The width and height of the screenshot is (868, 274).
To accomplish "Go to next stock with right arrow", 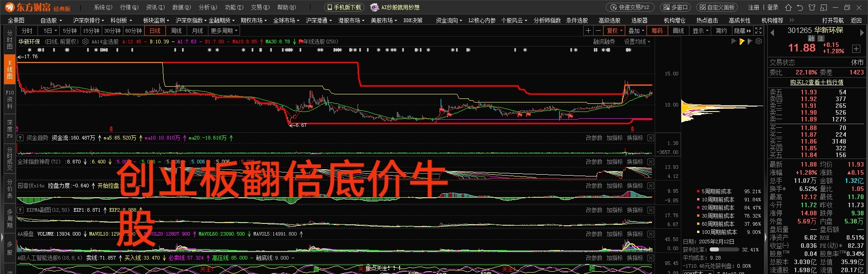I will point(862,33).
